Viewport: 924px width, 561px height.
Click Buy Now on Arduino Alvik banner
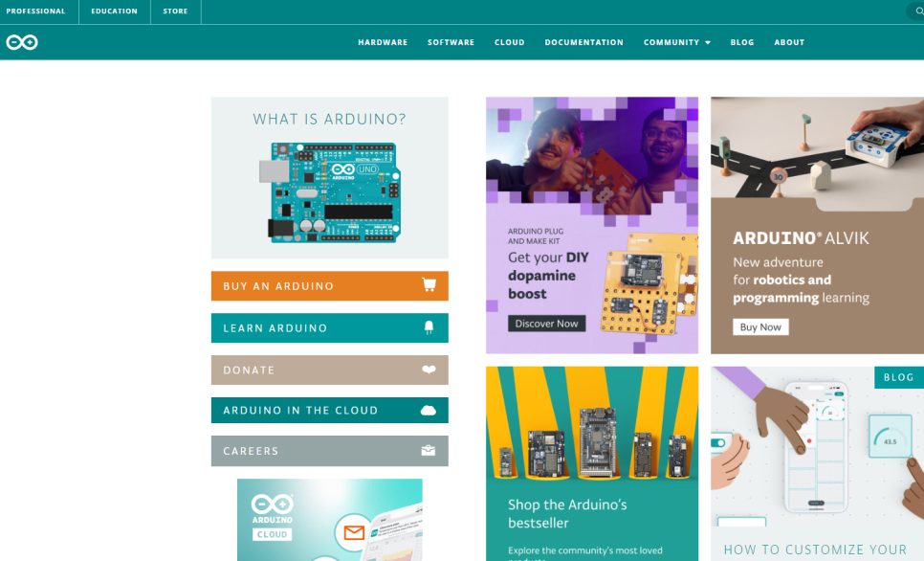tap(760, 326)
